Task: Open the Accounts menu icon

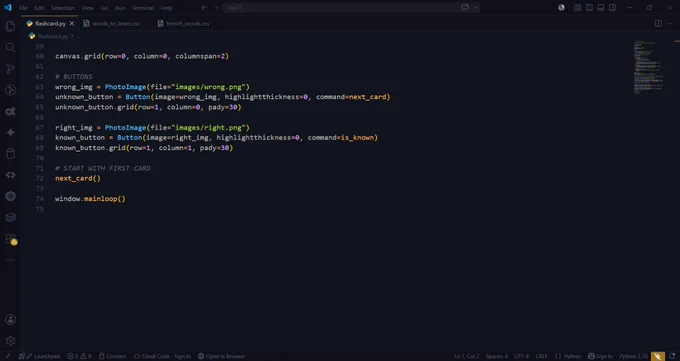Action: tap(10, 320)
